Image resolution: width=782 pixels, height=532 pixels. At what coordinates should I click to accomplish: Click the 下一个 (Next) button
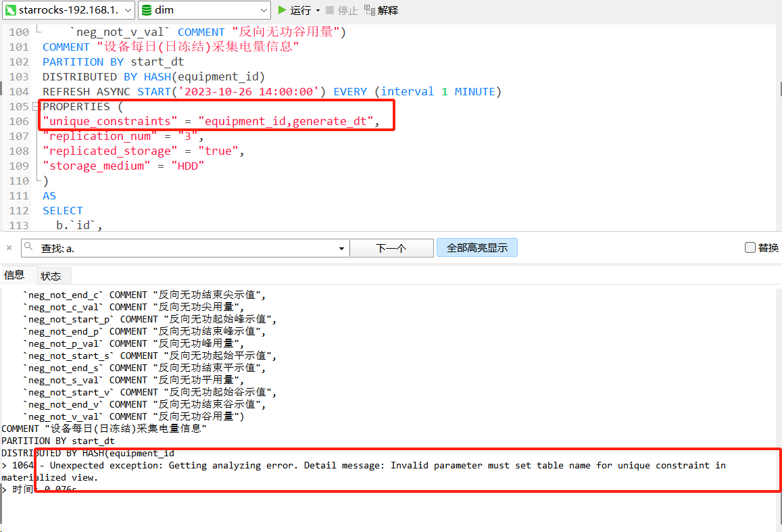(x=391, y=248)
